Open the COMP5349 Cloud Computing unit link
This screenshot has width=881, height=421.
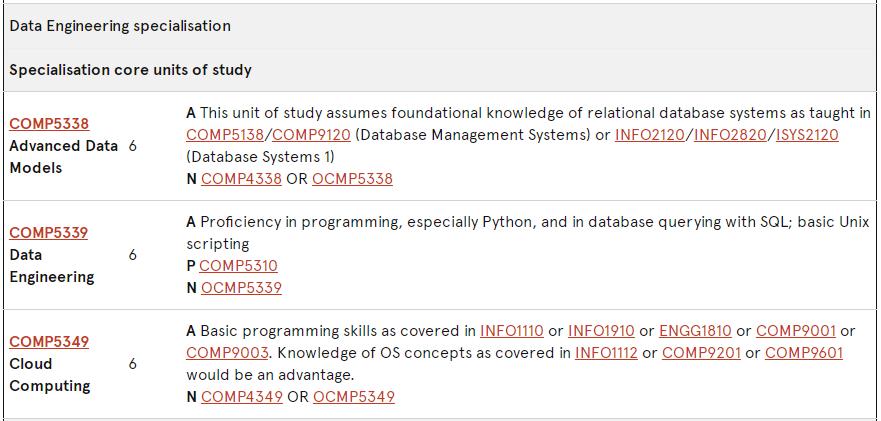(x=49, y=342)
